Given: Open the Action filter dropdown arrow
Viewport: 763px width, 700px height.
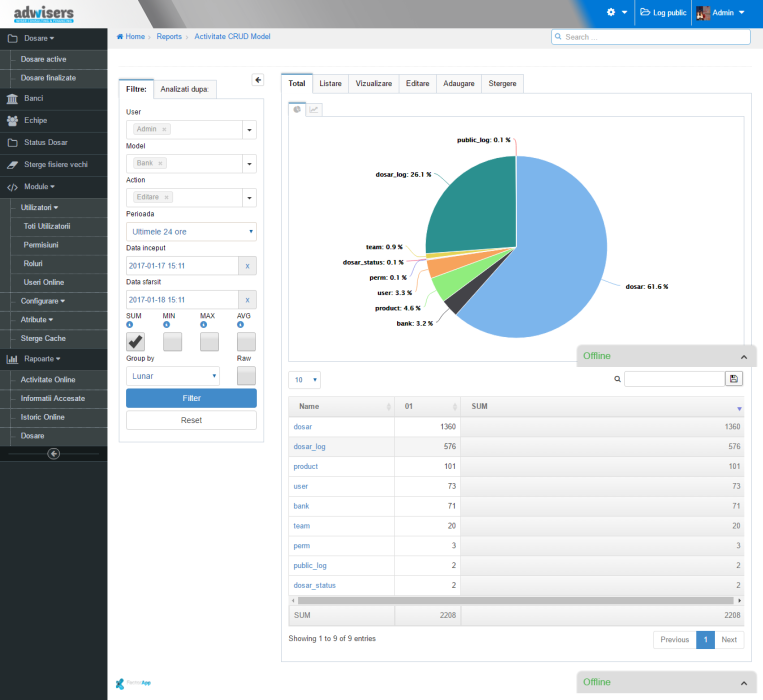Looking at the screenshot, I should (x=249, y=198).
